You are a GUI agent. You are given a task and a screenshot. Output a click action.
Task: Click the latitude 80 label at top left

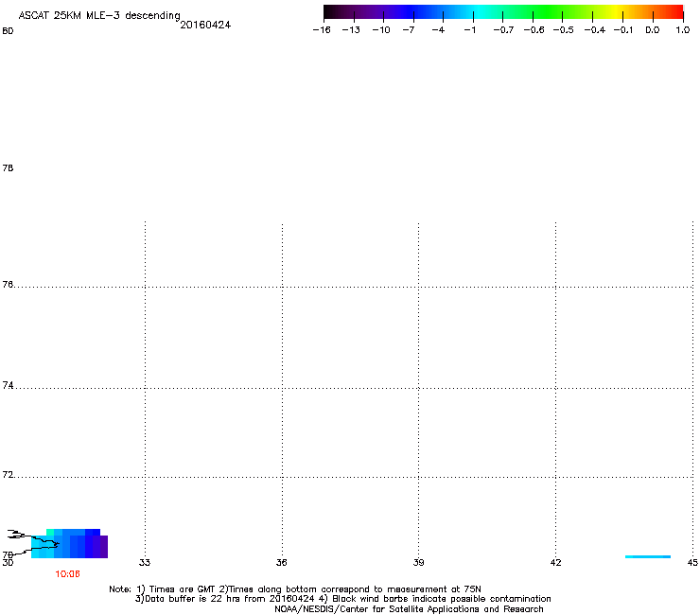pyautogui.click(x=8, y=31)
